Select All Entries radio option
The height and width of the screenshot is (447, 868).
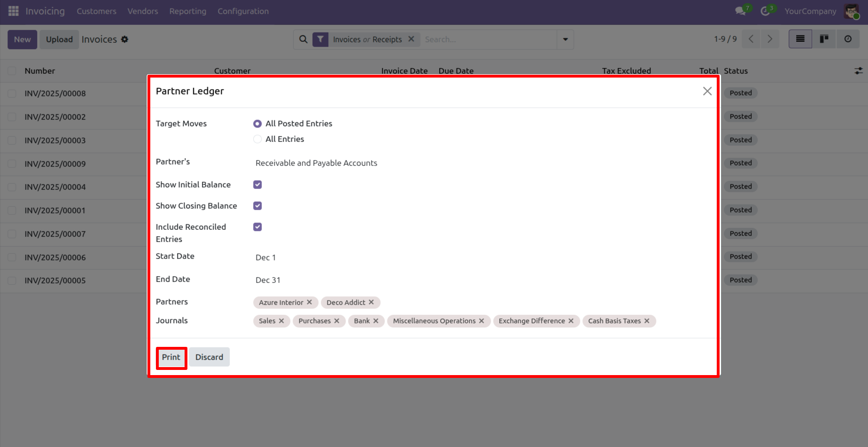click(257, 139)
